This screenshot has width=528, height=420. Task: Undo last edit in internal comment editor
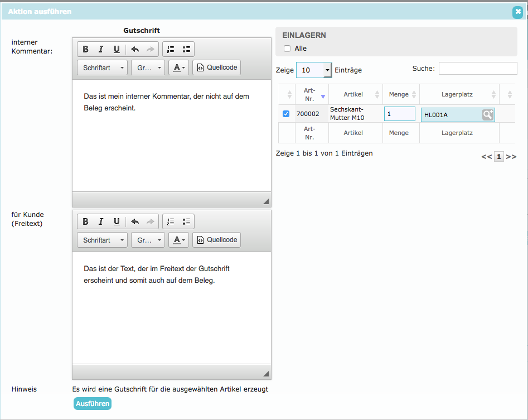click(135, 49)
